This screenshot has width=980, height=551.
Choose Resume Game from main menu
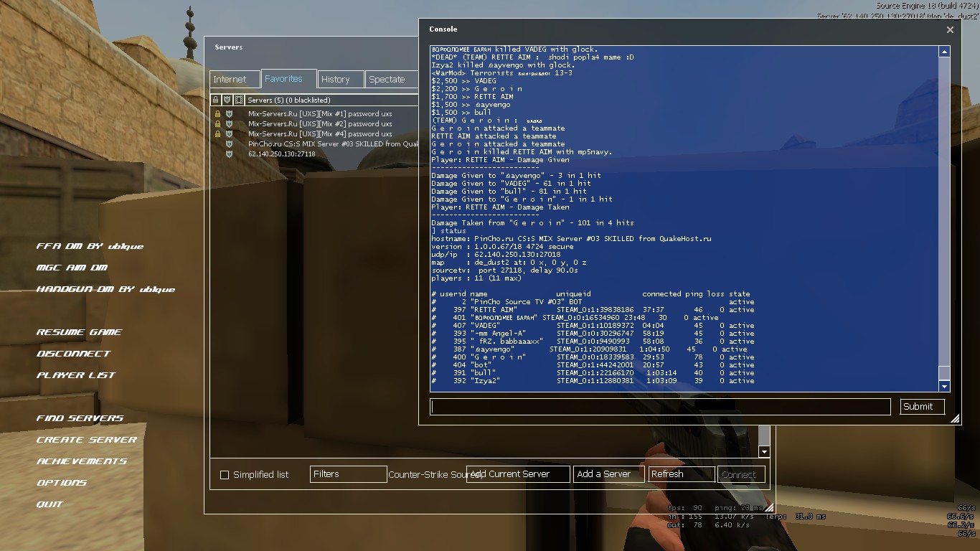pos(79,332)
